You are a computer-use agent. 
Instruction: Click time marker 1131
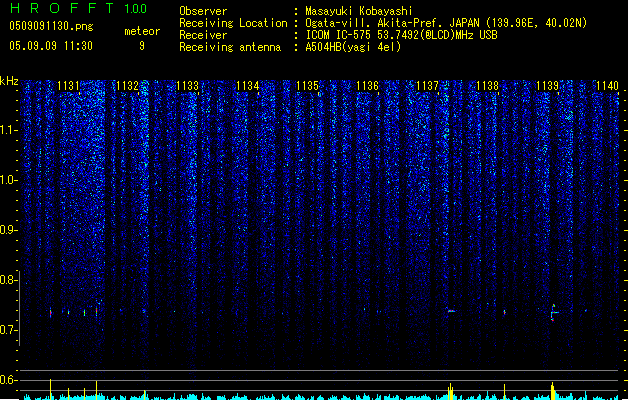(x=68, y=86)
